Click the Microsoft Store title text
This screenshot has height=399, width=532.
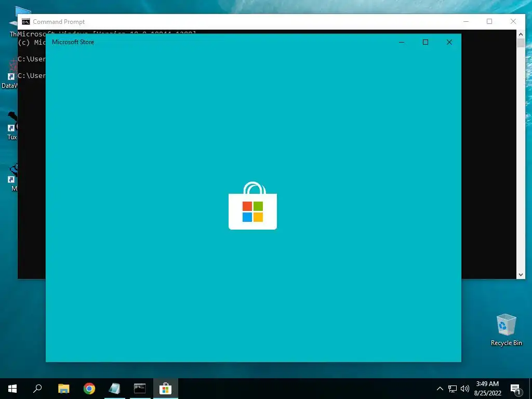(73, 42)
